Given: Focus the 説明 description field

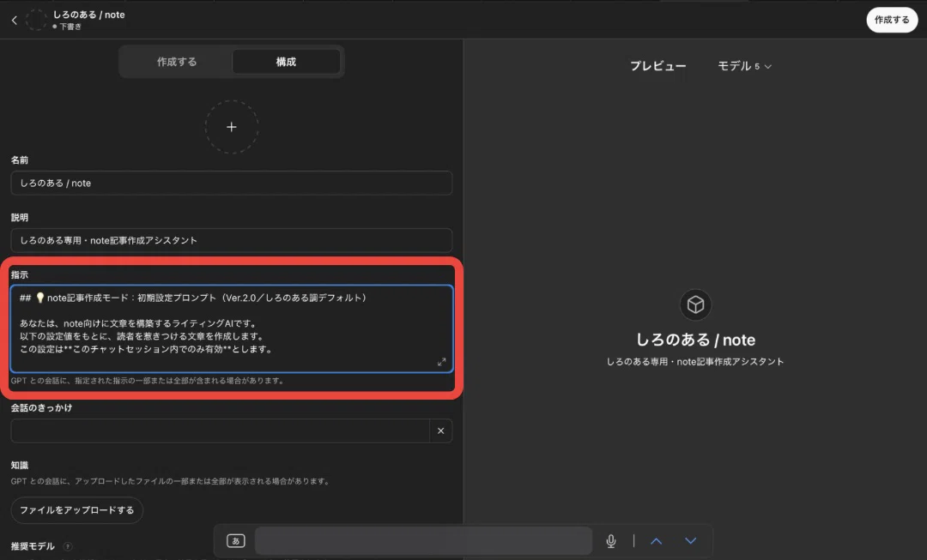Looking at the screenshot, I should [x=232, y=240].
